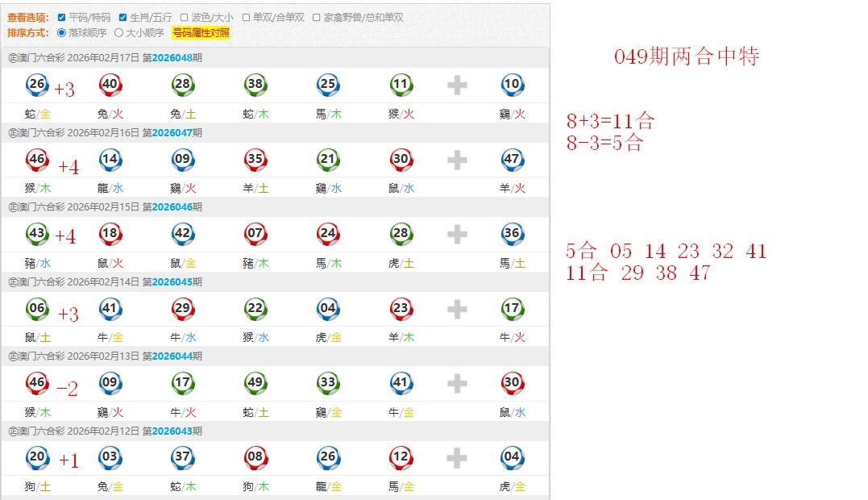This screenshot has width=868, height=500.
Task: Select green ball 43 in period 2026046
Action: [x=37, y=234]
